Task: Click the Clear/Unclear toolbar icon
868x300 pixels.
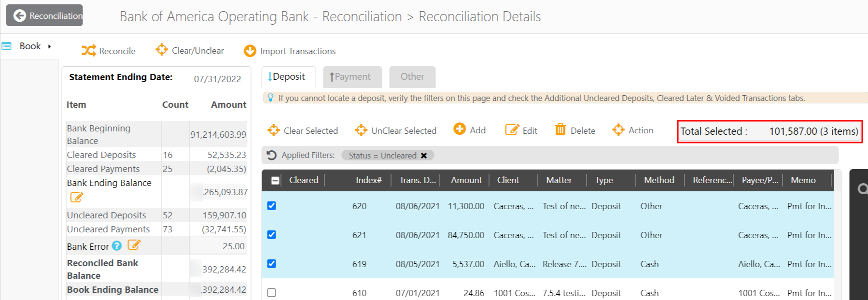Action: coord(162,50)
